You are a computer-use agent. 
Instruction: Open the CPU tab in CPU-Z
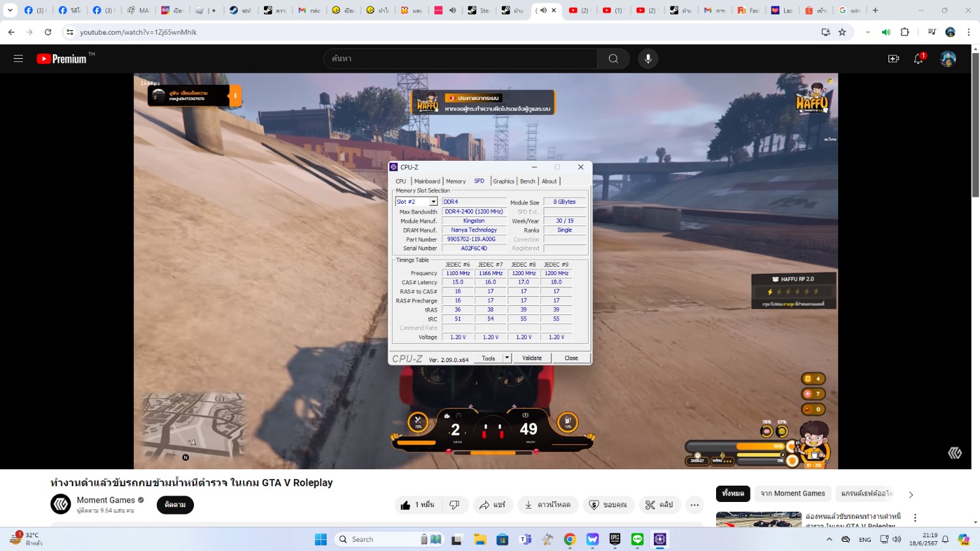click(400, 181)
